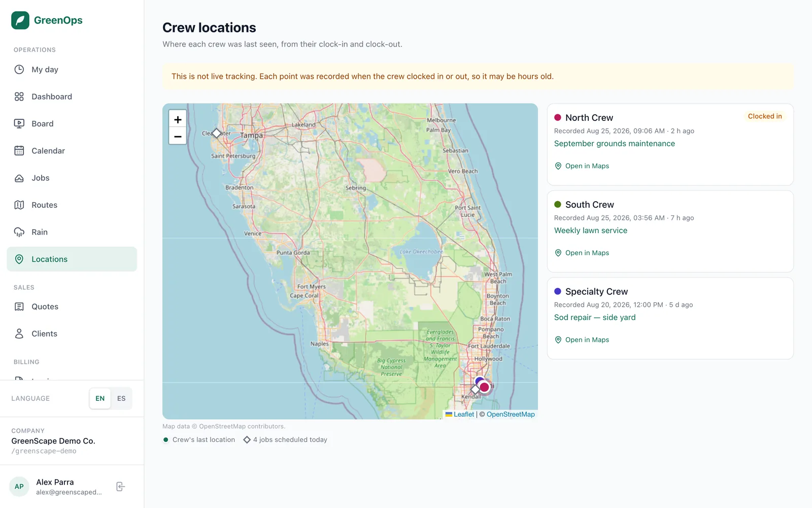Click the Crew's last location legend
Screen dimensions: 812x508
[199, 440]
